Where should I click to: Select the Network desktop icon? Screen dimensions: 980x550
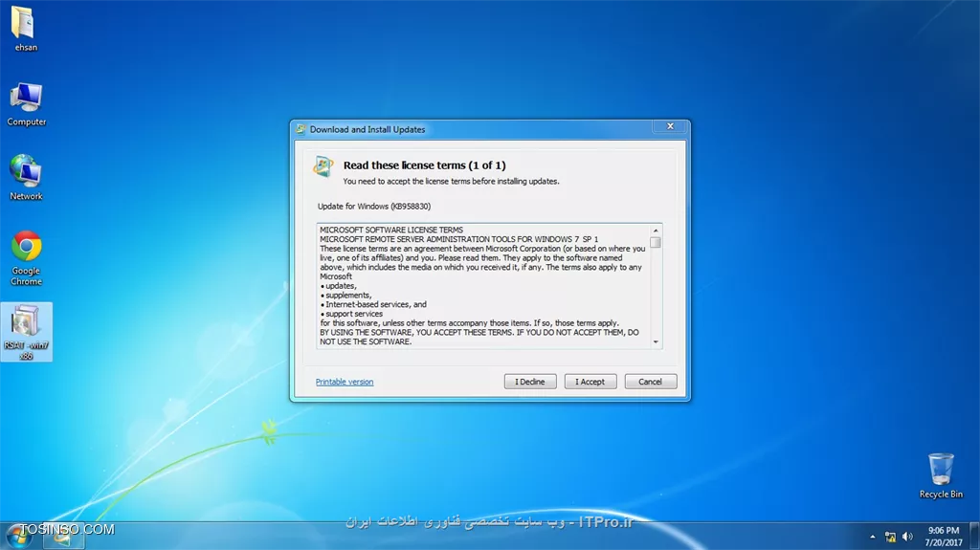pyautogui.click(x=26, y=177)
